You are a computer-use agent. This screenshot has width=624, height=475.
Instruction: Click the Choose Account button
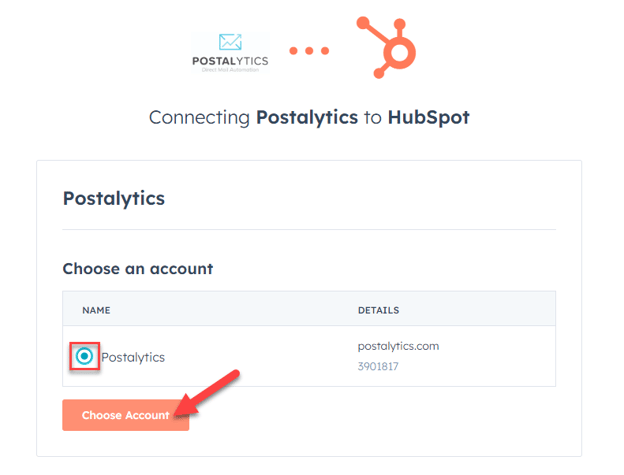(x=126, y=415)
